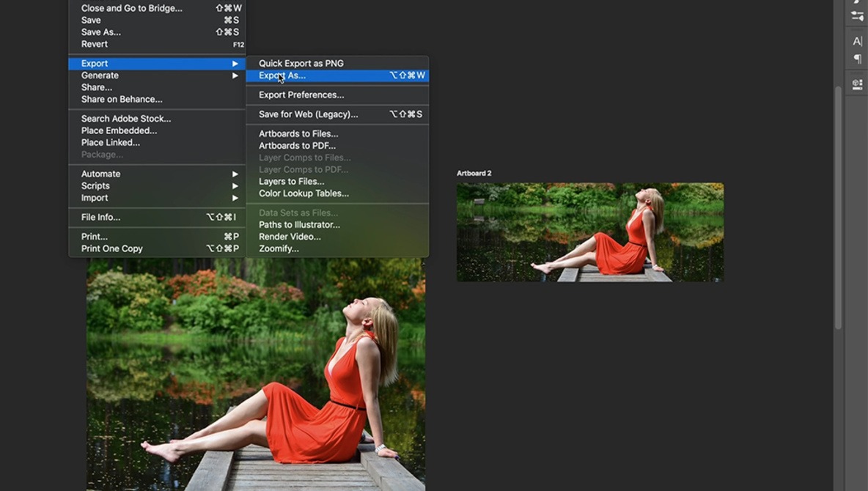Open the Character panel icon
This screenshot has height=491, width=868.
click(x=857, y=41)
